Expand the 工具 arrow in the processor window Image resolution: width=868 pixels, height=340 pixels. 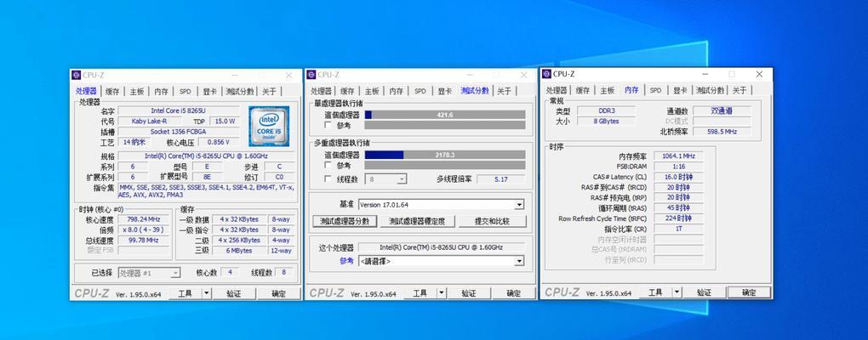point(207,293)
